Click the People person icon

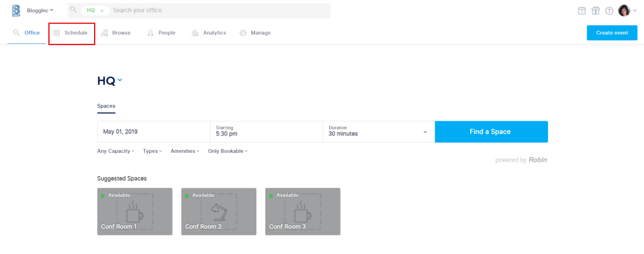point(151,33)
